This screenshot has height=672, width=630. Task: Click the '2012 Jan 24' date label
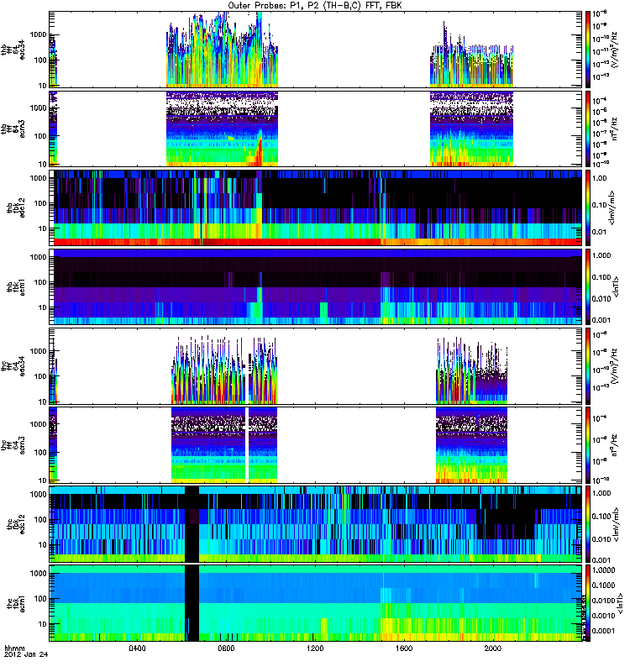pyautogui.click(x=22, y=656)
